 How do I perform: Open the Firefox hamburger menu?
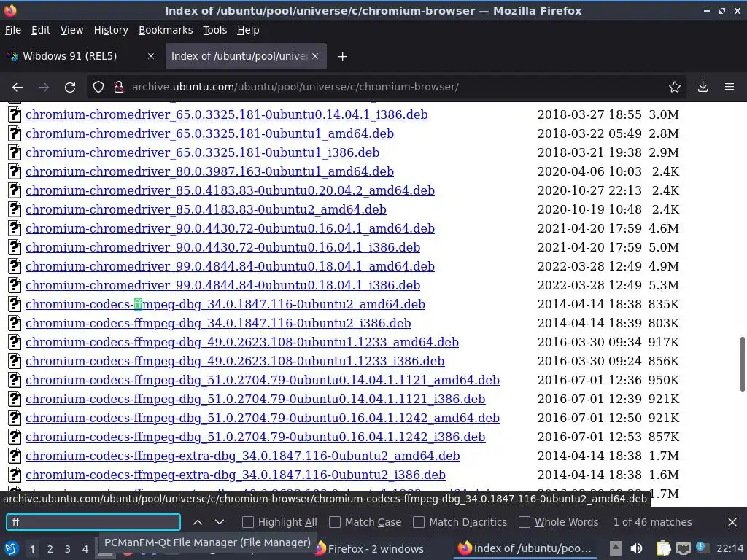(729, 87)
